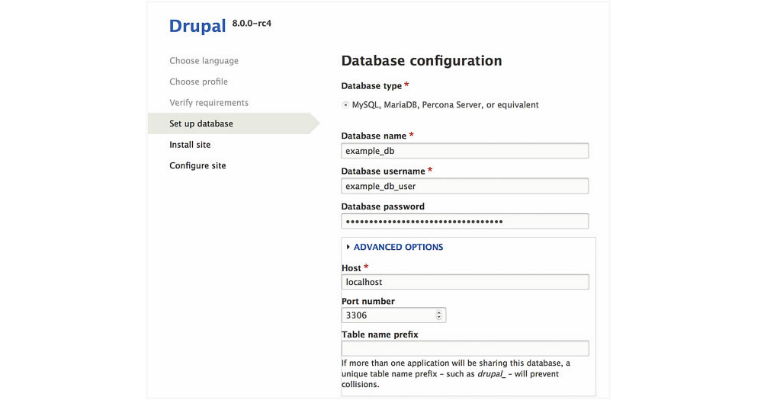
Task: Decrease the port number with the down arrow
Action: pos(440,318)
